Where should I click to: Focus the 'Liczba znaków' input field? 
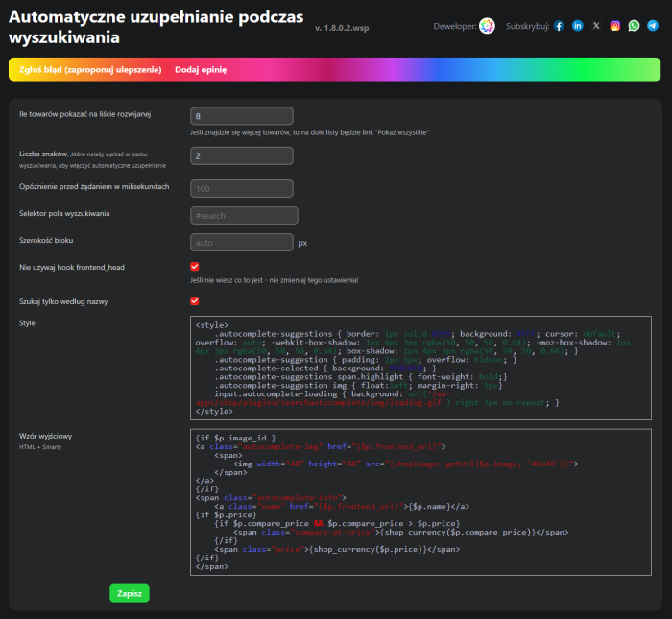(x=242, y=155)
